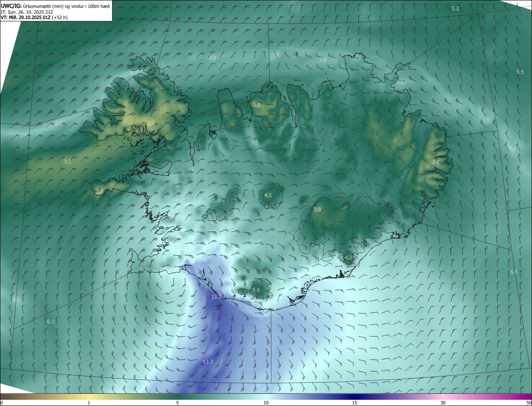Screen dimensions: 532x406
Task: Click the '15' tick on the color scale
Action: (x=355, y=403)
